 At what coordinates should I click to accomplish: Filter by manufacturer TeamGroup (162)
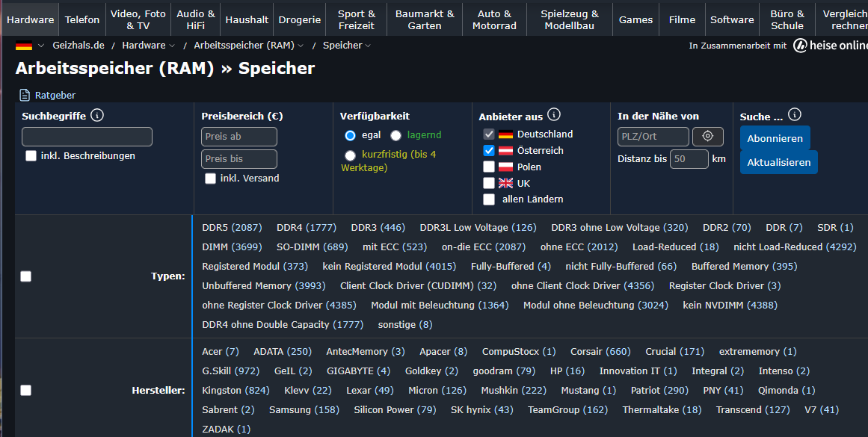coord(567,409)
